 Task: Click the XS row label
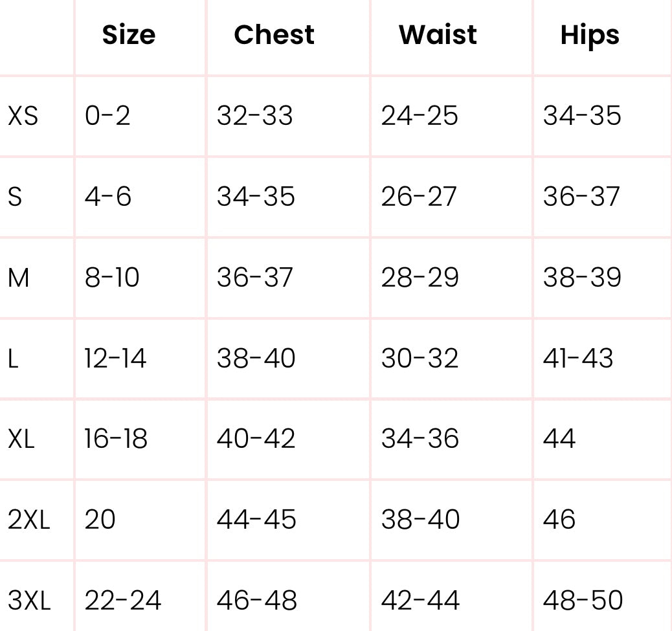(23, 116)
